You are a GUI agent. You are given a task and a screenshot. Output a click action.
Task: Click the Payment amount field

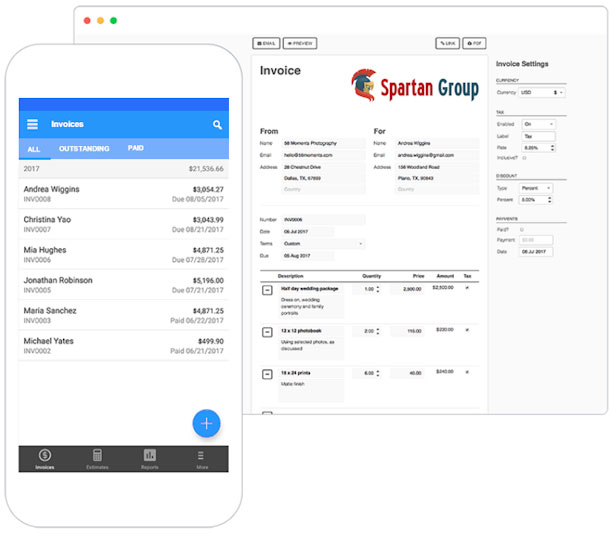(536, 240)
